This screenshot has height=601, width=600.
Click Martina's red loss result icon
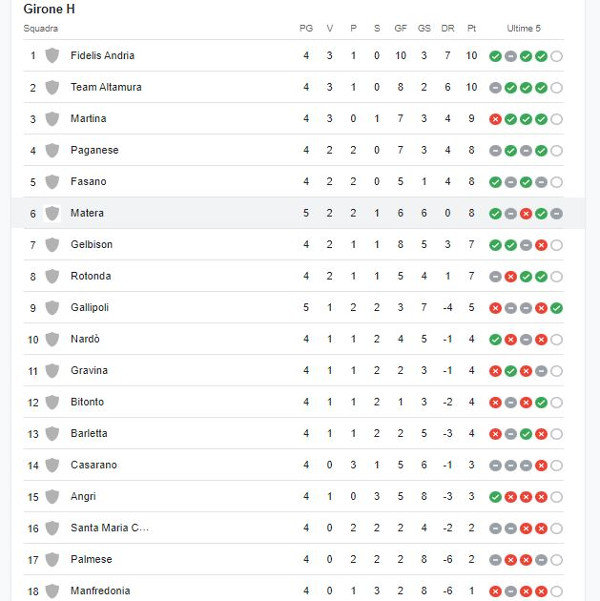[495, 119]
